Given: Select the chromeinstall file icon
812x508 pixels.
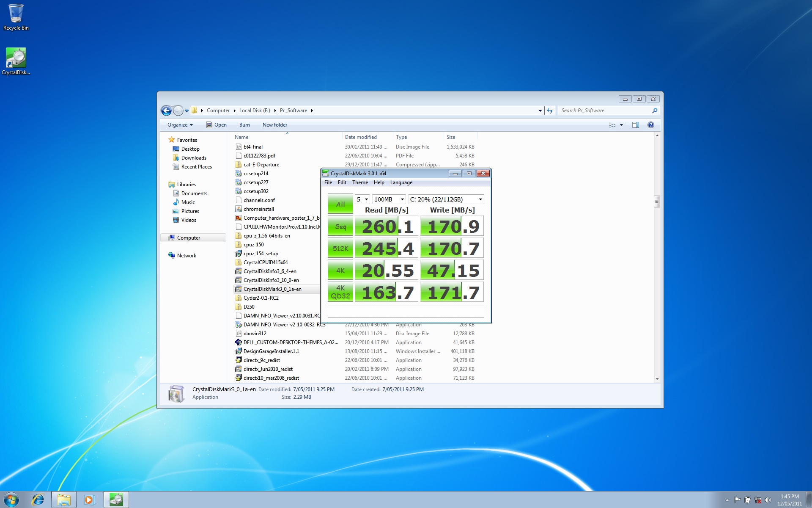Looking at the screenshot, I should 239,209.
